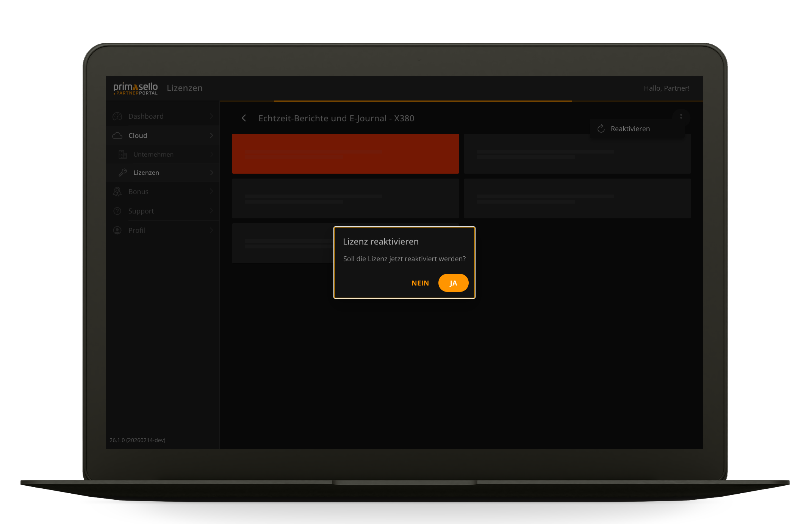Click the Profil user icon
The height and width of the screenshot is (524, 812).
(x=117, y=230)
